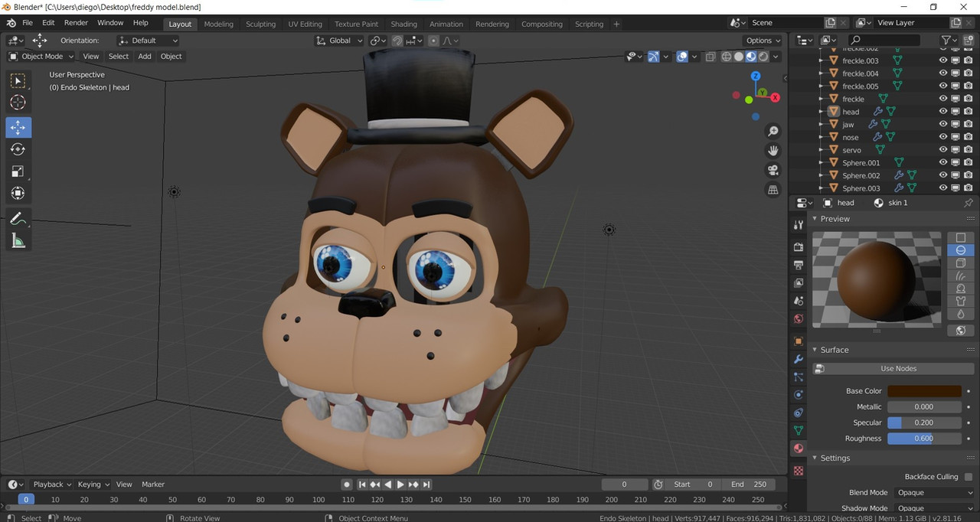This screenshot has height=522, width=980.
Task: Click the Use Nodes button
Action: 893,368
